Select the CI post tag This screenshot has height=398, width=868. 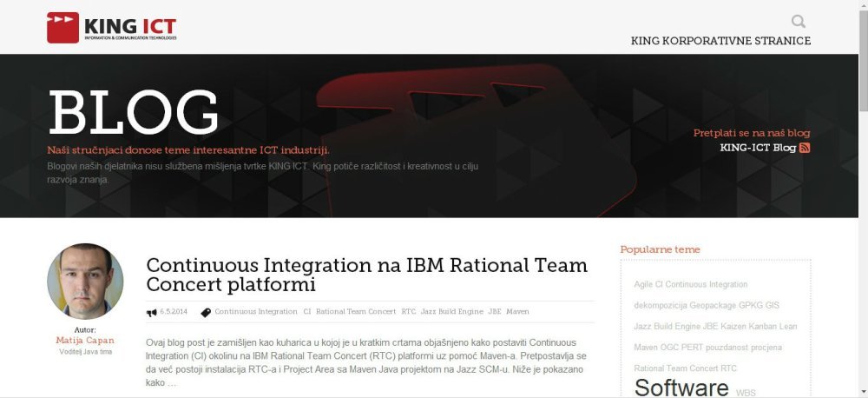(x=307, y=311)
